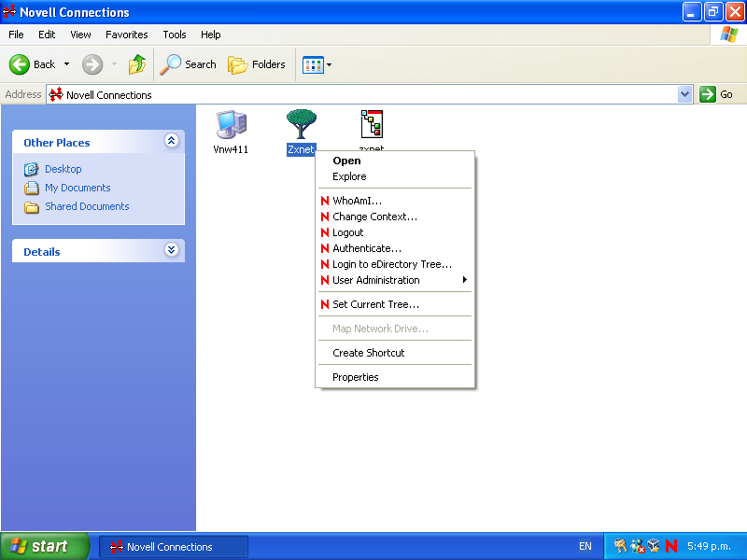This screenshot has width=747, height=560.
Task: Go up one folder level
Action: [x=136, y=64]
